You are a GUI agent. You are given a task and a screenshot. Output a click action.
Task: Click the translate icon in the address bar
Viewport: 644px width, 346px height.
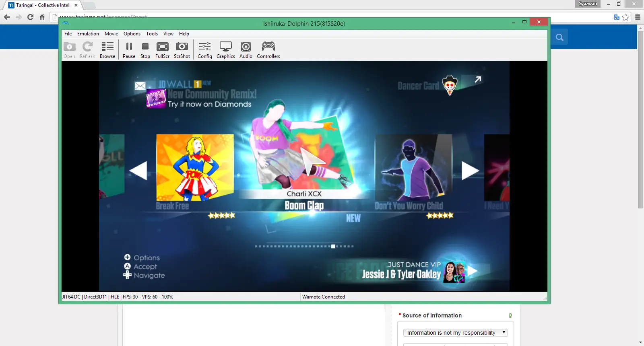click(616, 17)
